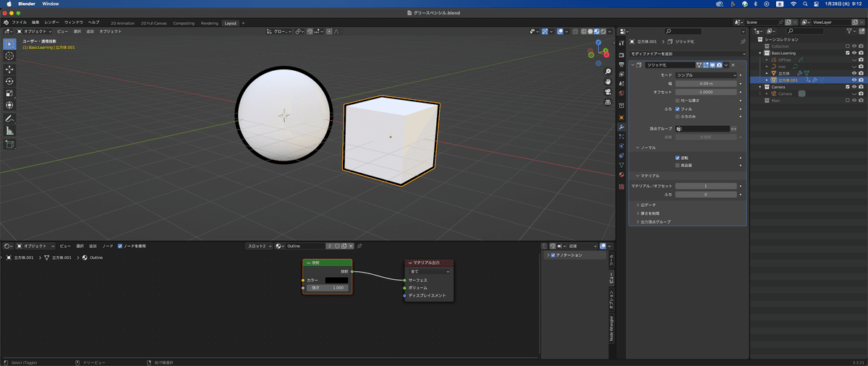Activate the Select Box tool
Viewport: 868px width, 366px height.
pos(9,44)
